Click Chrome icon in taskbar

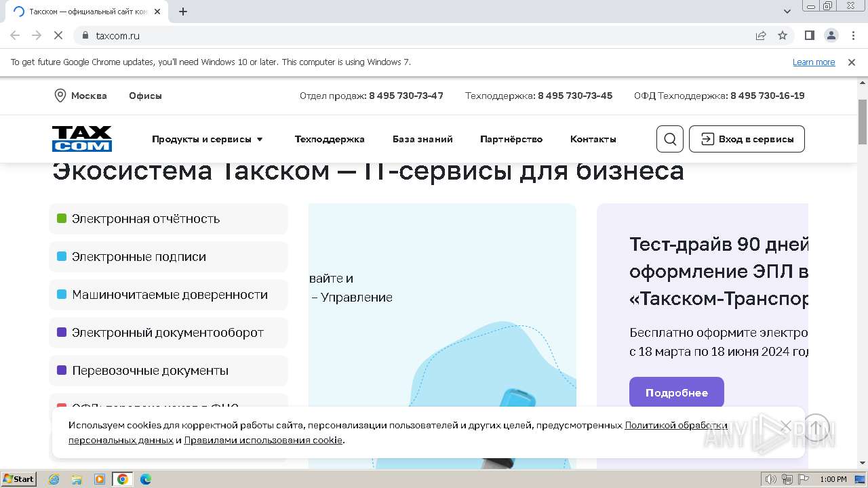[x=123, y=479]
